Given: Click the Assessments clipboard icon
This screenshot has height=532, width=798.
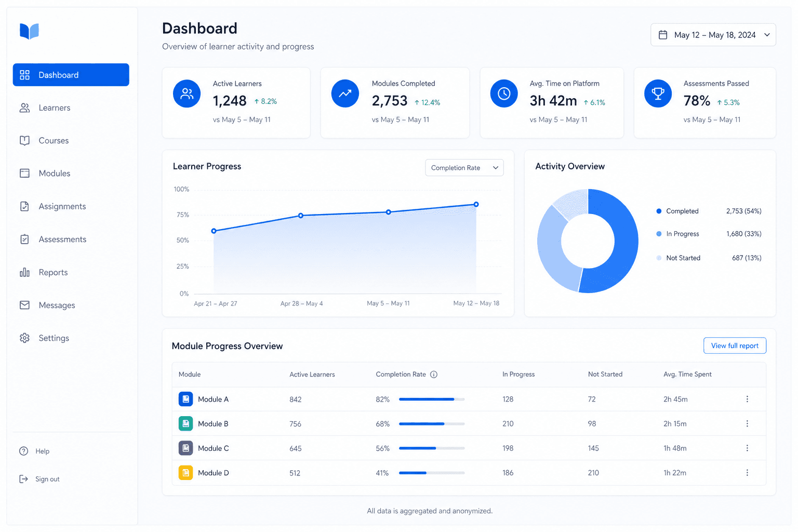Looking at the screenshot, I should 24,239.
